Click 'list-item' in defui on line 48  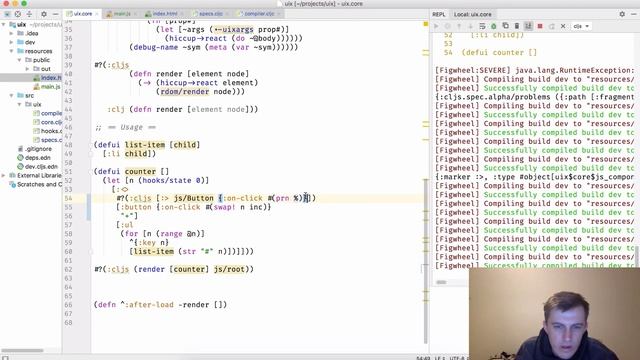[145, 145]
